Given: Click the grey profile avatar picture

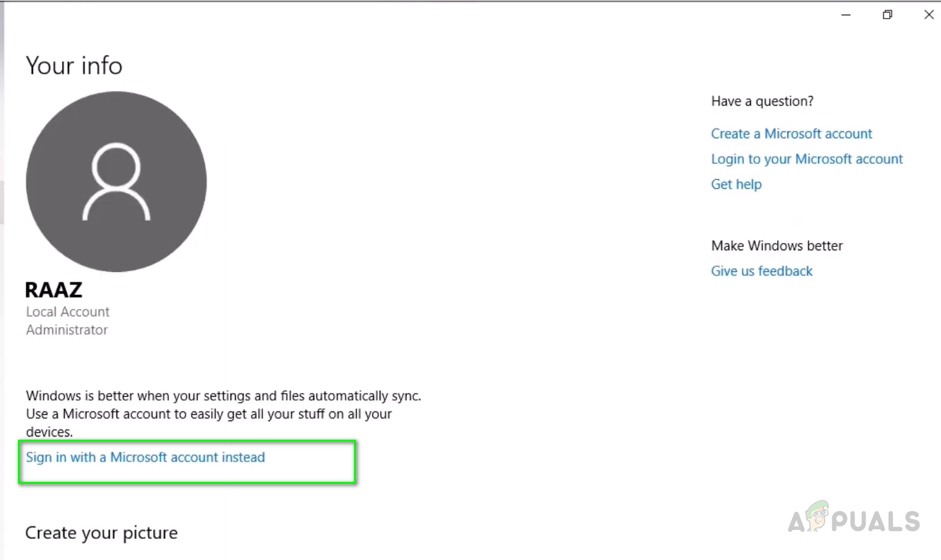Looking at the screenshot, I should tap(116, 182).
